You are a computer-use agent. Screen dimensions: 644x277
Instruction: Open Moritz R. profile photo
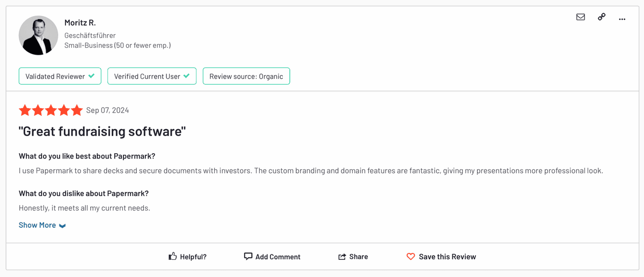tap(39, 35)
